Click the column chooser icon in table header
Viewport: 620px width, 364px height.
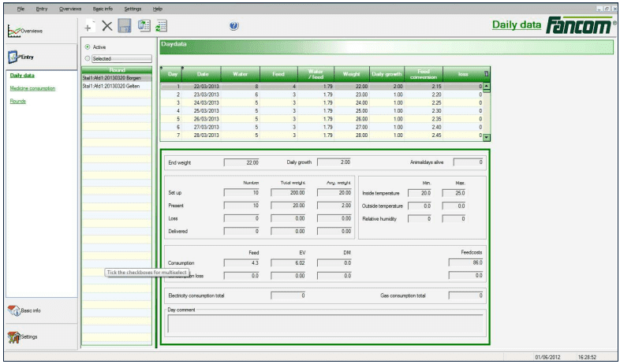pyautogui.click(x=485, y=73)
